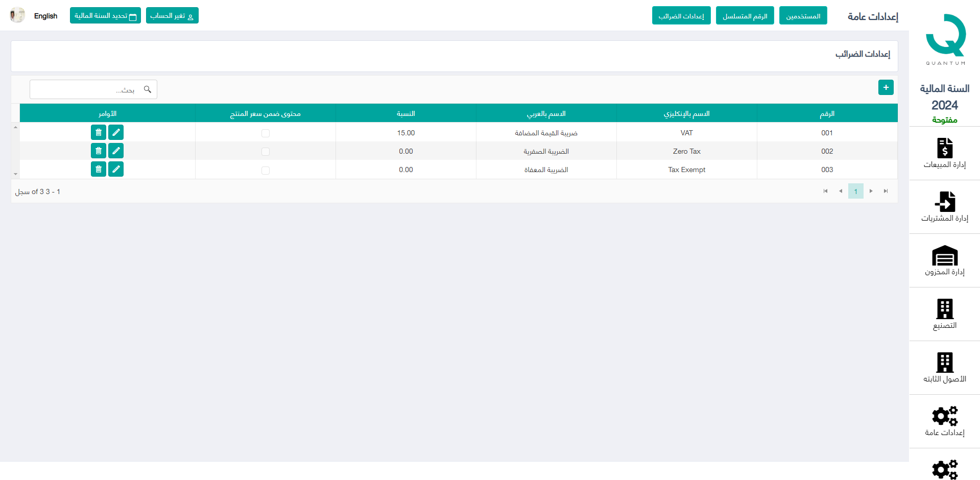
Task: Toggle price-included checkbox for Tax Exempt row
Action: (266, 170)
